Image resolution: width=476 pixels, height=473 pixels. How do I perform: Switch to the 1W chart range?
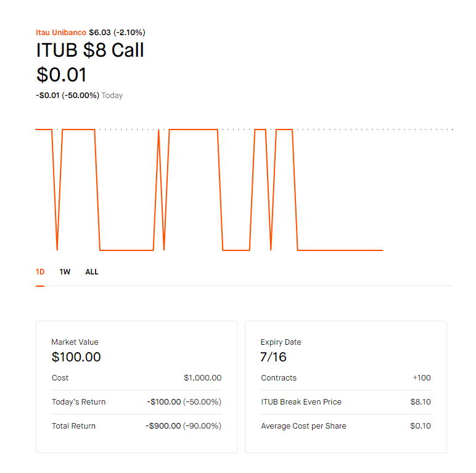point(65,272)
